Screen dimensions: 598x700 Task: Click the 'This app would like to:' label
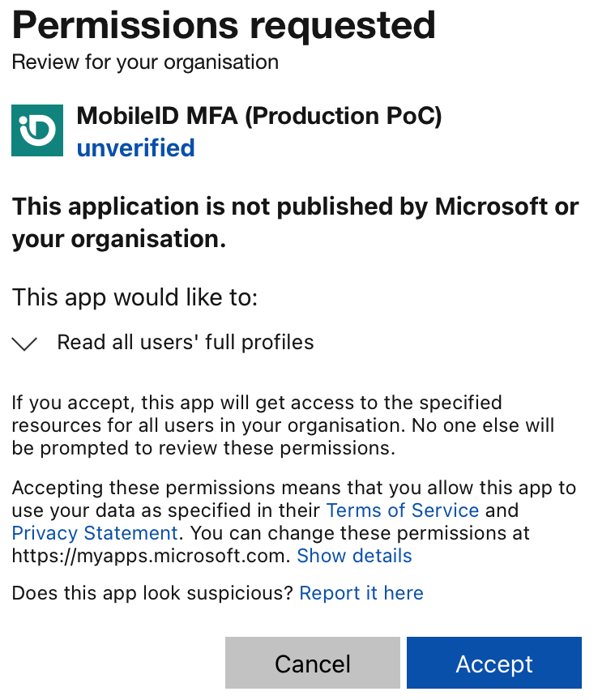coord(135,298)
